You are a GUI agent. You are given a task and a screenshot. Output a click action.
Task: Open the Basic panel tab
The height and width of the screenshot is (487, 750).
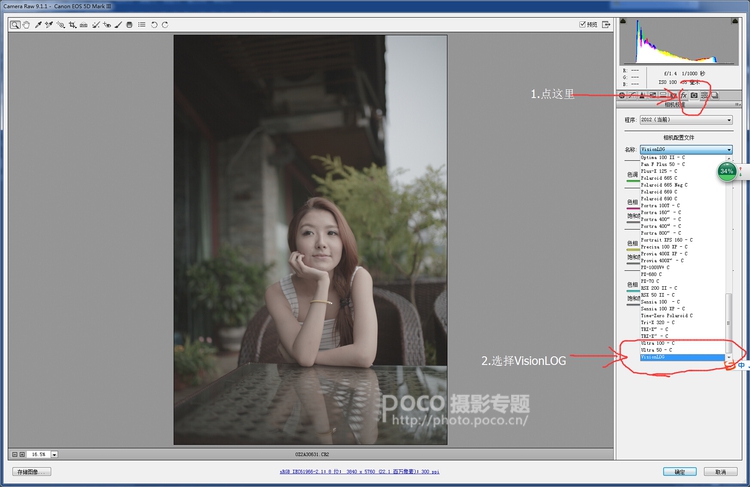(622, 96)
